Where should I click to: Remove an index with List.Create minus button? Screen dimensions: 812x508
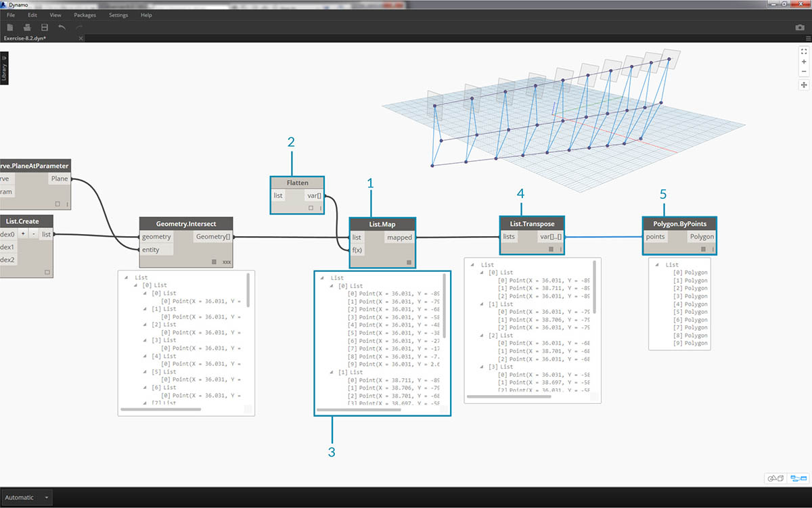click(33, 234)
